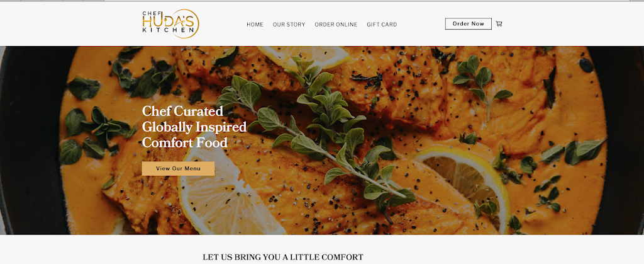Screen dimensions: 644x264
Task: Open the shopping cart icon
Action: pyautogui.click(x=499, y=24)
